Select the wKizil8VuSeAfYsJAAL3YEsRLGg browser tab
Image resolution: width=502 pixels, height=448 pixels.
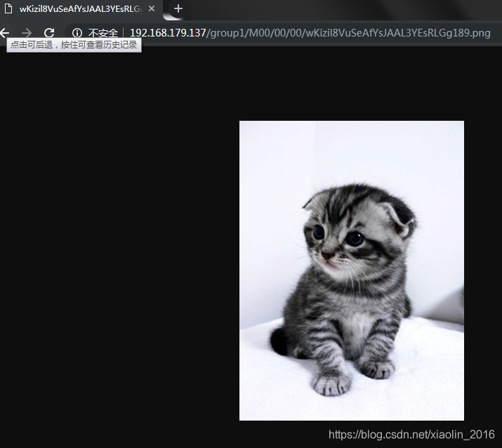click(x=81, y=9)
